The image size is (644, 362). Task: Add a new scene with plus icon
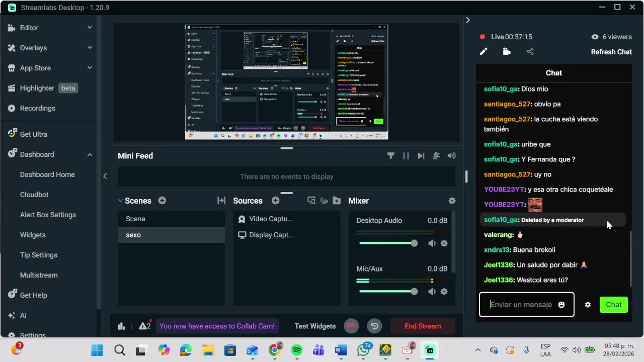162,201
